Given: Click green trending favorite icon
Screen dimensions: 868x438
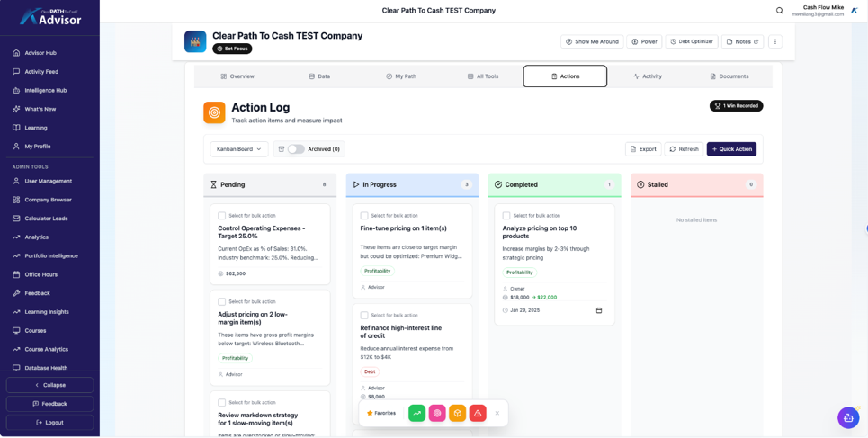Looking at the screenshot, I should [416, 413].
